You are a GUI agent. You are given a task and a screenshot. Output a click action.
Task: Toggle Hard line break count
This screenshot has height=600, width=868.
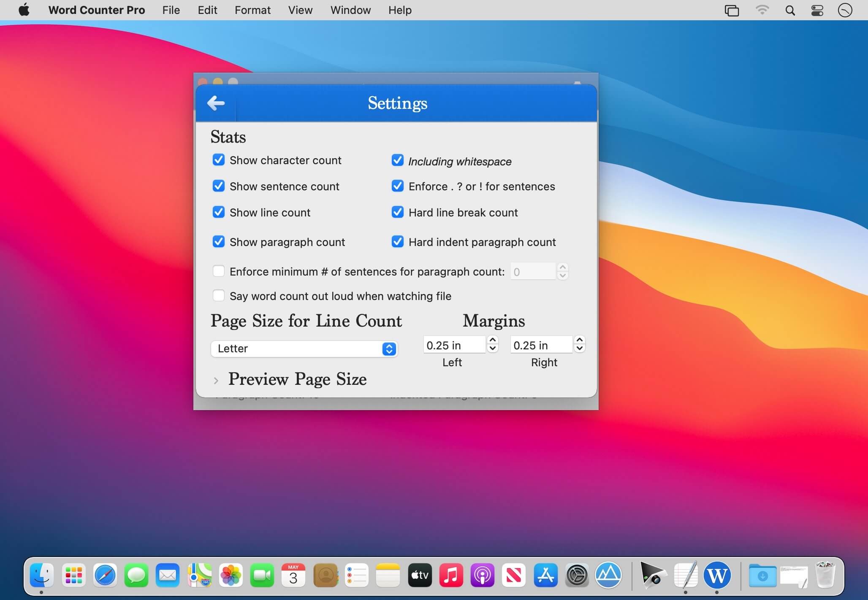click(397, 212)
